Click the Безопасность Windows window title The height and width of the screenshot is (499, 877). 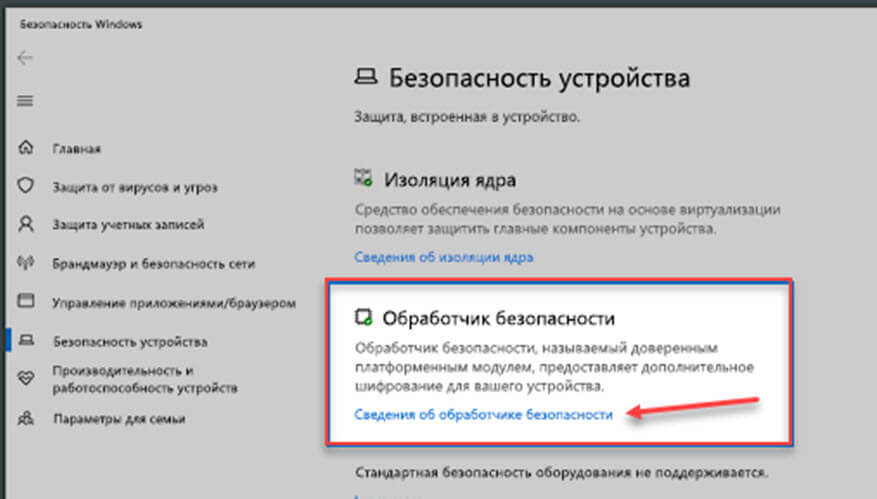[x=81, y=25]
